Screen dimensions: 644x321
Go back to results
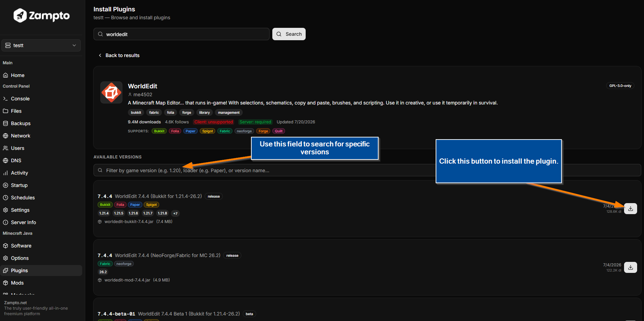[119, 55]
